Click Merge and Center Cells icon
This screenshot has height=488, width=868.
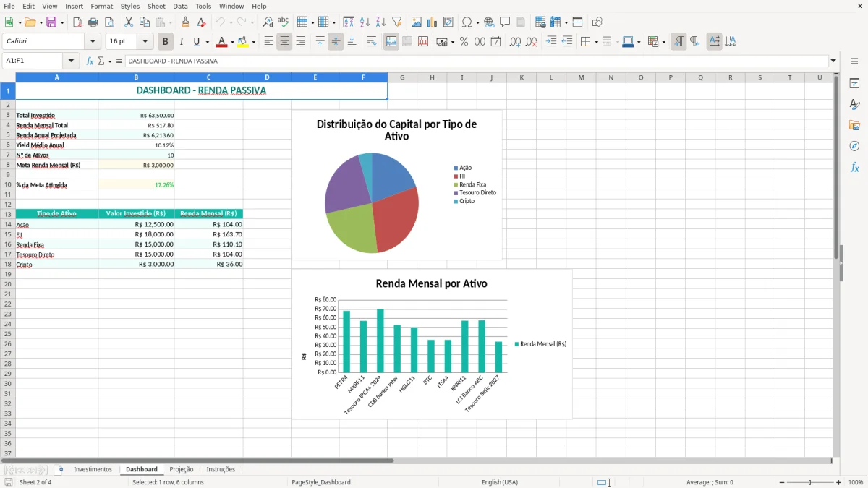(391, 42)
